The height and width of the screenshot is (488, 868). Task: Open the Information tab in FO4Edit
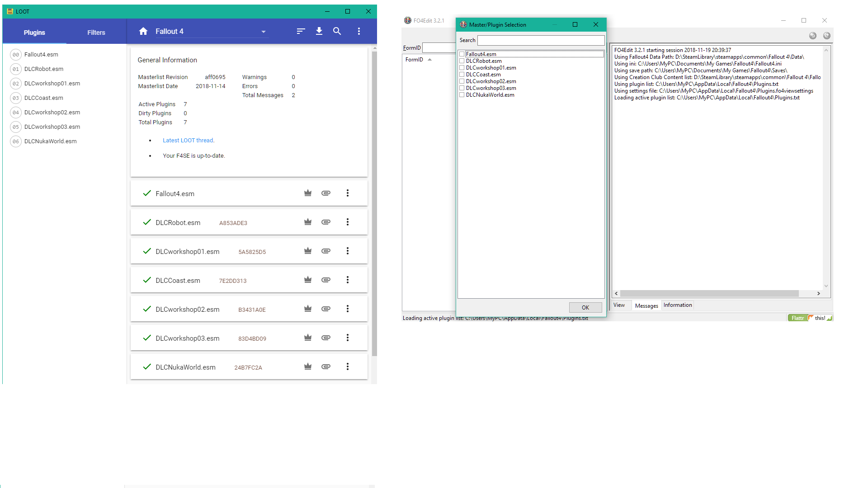pyautogui.click(x=678, y=305)
